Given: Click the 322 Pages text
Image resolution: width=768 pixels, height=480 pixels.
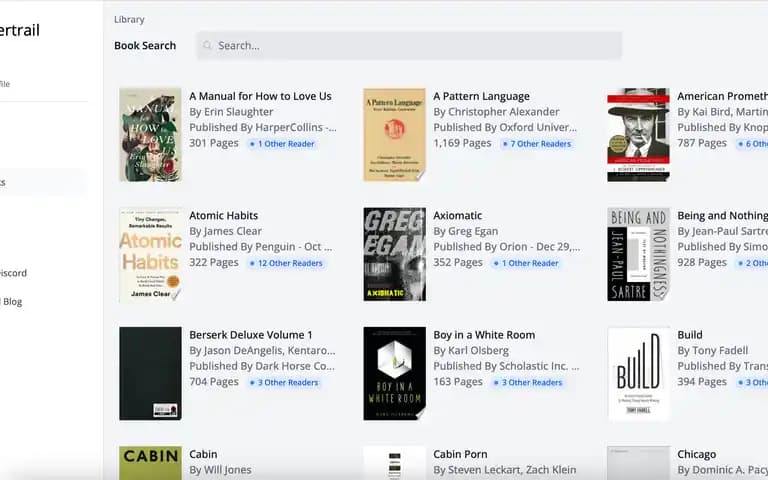Looking at the screenshot, I should [214, 263].
